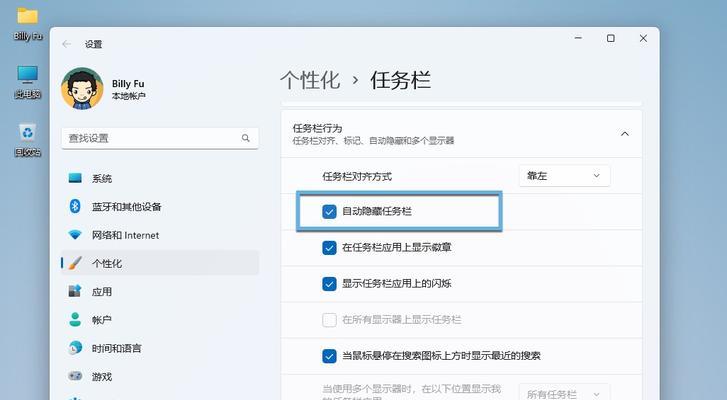Toggle 在任务栏应用上显示徽章 checkbox
This screenshot has height=400, width=727.
pyautogui.click(x=329, y=248)
